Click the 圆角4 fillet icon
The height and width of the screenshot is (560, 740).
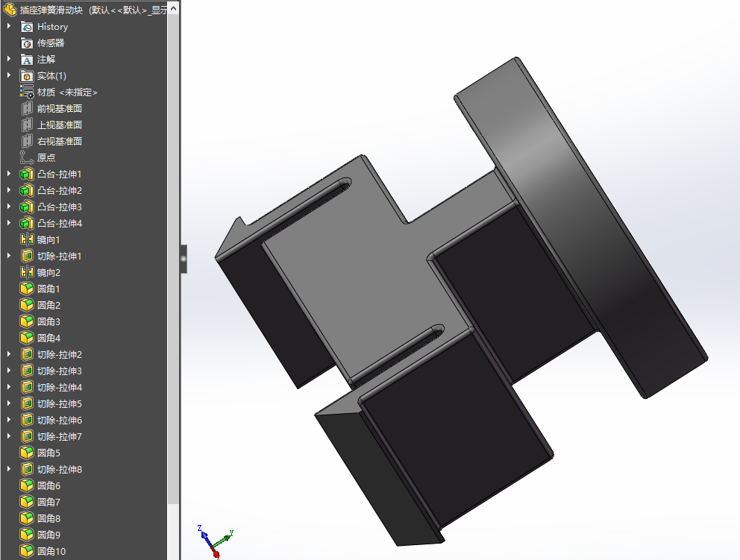coord(27,339)
